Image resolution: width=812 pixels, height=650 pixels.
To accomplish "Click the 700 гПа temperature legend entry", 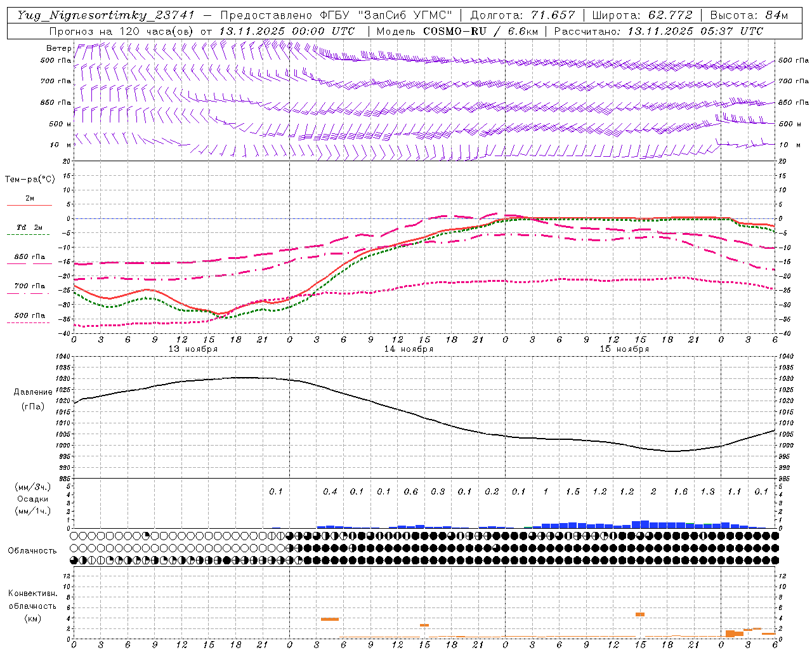I will click(x=30, y=286).
